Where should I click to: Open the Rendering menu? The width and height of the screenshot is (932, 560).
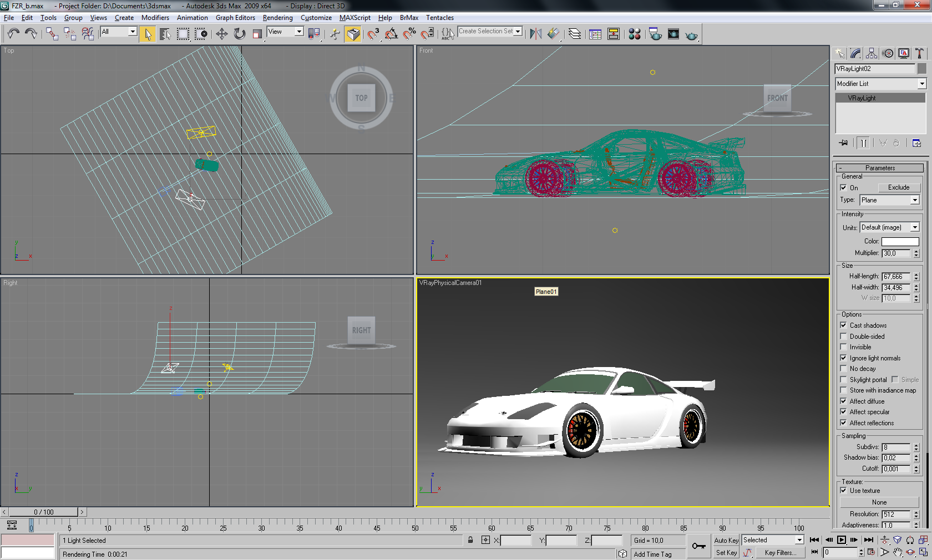[277, 18]
